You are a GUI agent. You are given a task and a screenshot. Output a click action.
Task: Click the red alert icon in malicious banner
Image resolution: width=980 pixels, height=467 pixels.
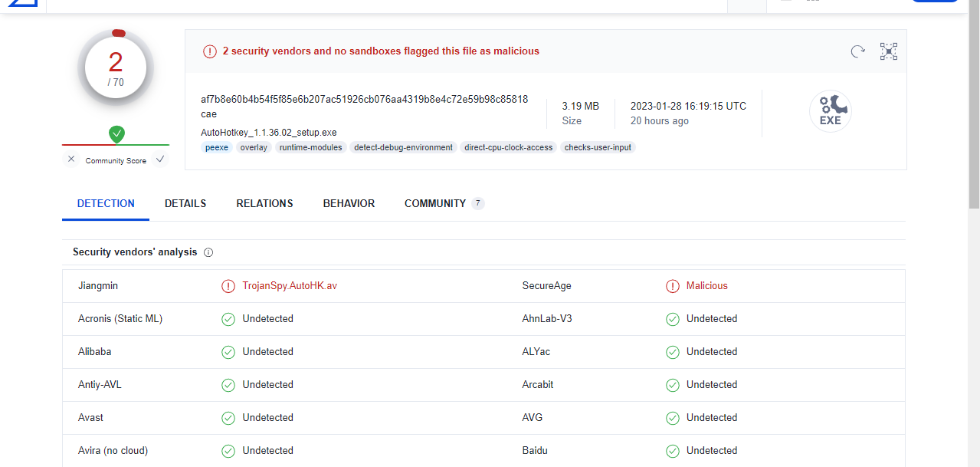coord(210,51)
